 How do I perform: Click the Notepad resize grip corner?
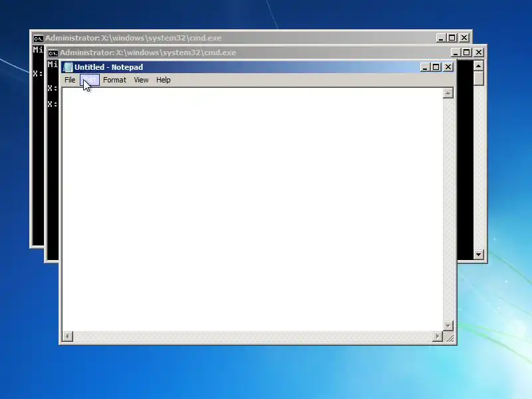pyautogui.click(x=449, y=337)
